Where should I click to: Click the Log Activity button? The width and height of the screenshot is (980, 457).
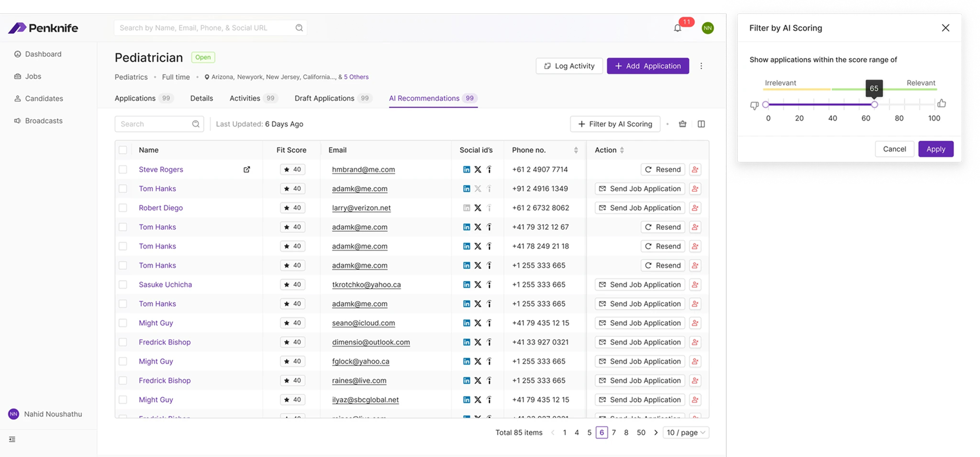click(569, 66)
